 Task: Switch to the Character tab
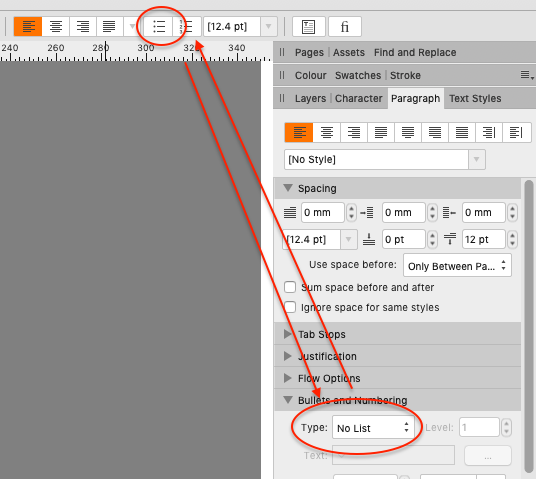pyautogui.click(x=359, y=98)
